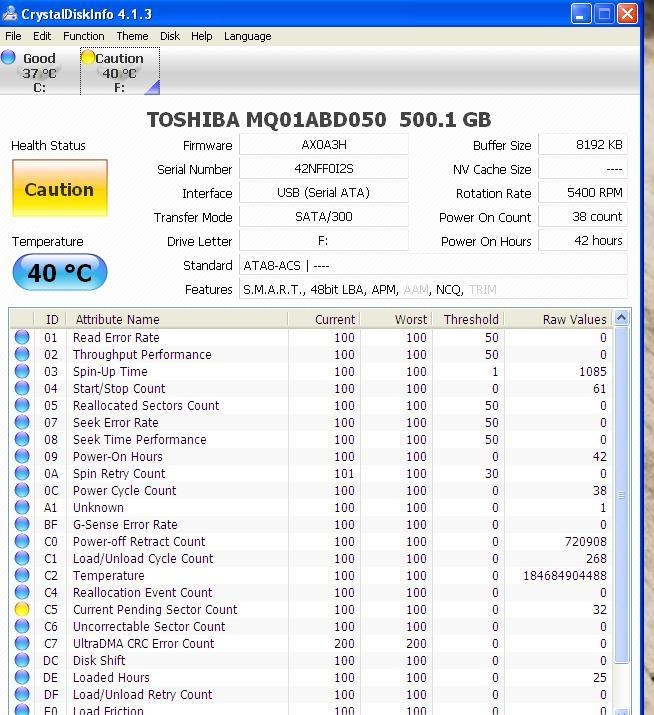
Task: Click the Rotation Rate value 5400 RPM
Action: click(583, 193)
